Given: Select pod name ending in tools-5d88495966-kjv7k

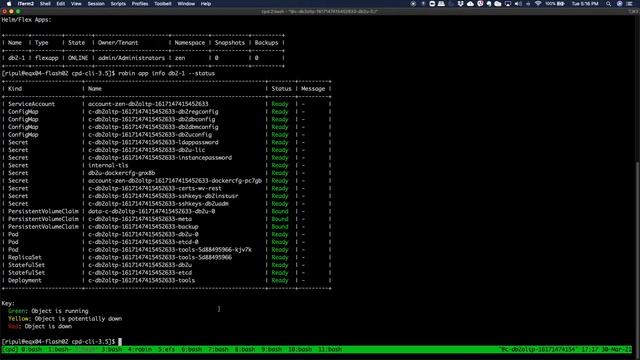Looking at the screenshot, I should pyautogui.click(x=170, y=250).
